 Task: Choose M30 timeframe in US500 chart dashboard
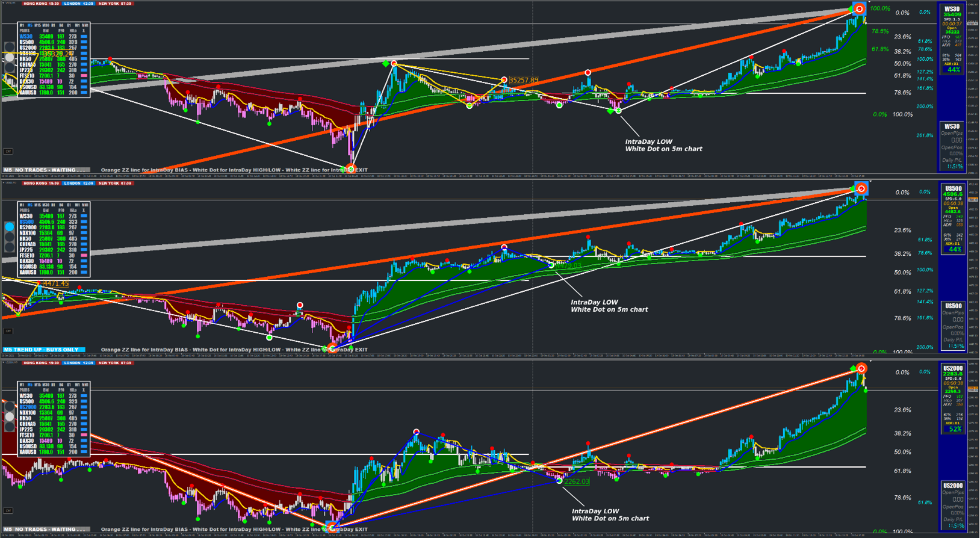click(x=46, y=205)
